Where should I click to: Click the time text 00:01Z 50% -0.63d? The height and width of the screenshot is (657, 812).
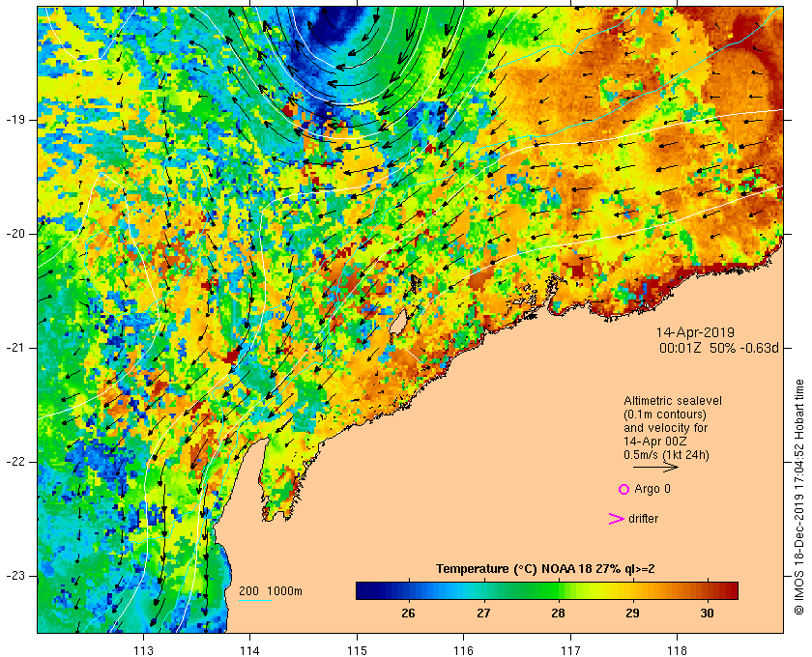(x=719, y=348)
